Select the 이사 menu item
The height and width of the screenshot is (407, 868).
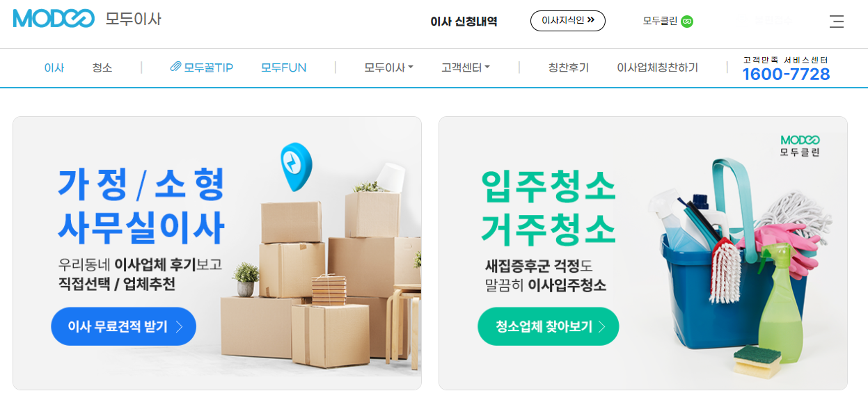pos(54,67)
